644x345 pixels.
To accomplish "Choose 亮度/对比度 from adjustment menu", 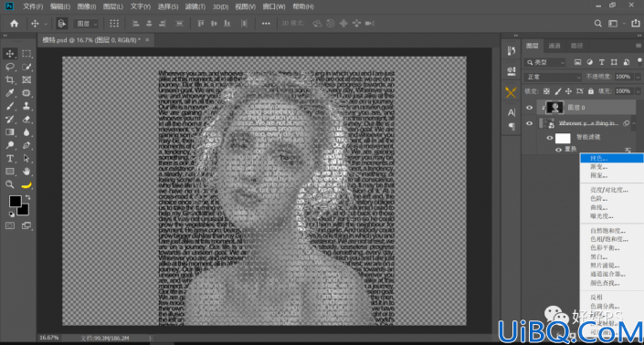I will [608, 190].
